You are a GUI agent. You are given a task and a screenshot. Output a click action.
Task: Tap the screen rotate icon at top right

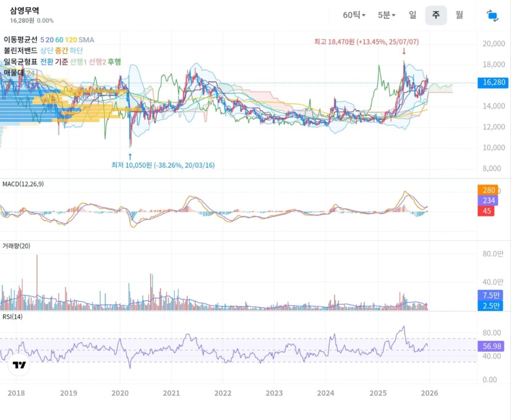coord(493,15)
